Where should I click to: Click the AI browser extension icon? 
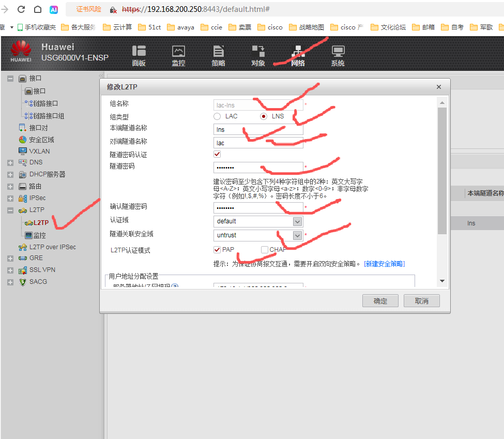[x=54, y=9]
